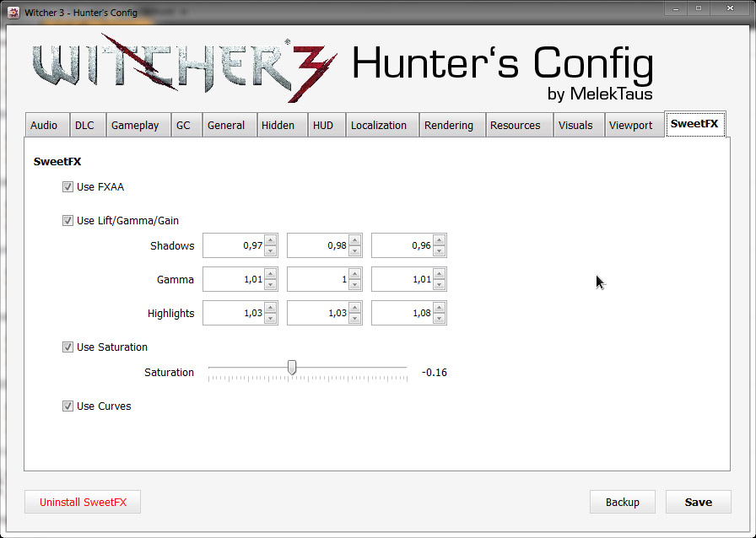Viewport: 756px width, 538px height.
Task: Toggle Use Lift/Gamma/Gain checkbox
Action: click(x=67, y=221)
